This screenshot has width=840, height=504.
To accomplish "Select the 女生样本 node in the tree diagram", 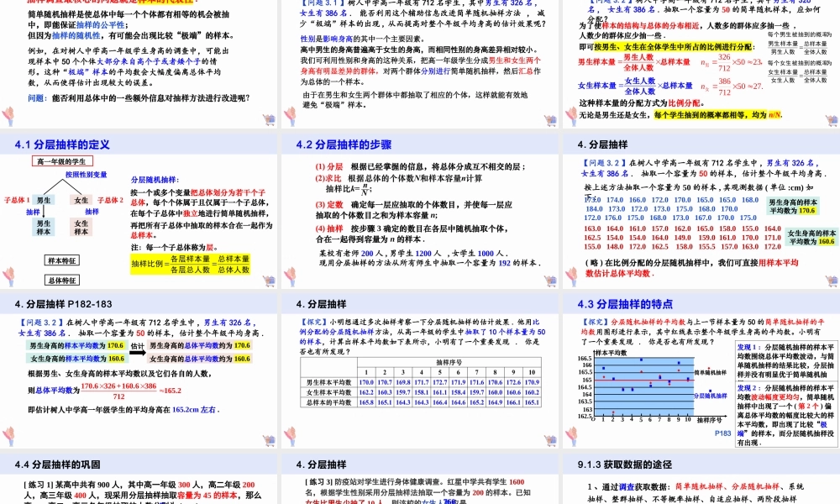I will pyautogui.click(x=81, y=228).
